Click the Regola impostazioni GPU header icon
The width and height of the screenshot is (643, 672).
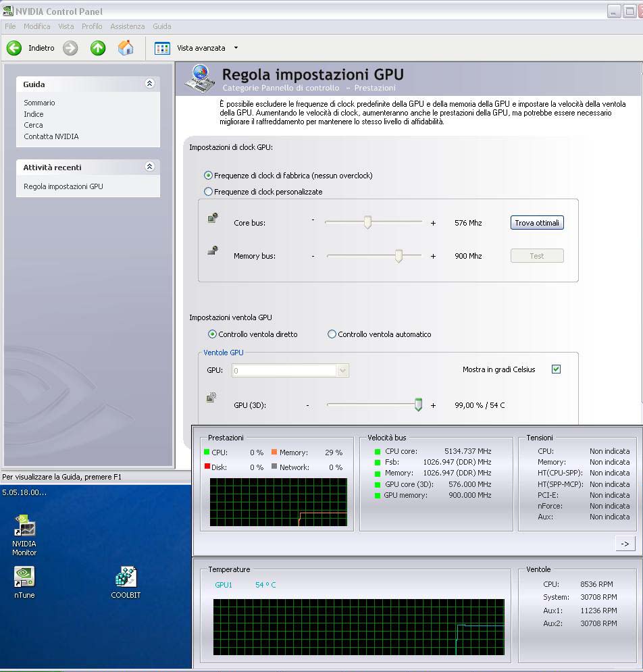200,79
